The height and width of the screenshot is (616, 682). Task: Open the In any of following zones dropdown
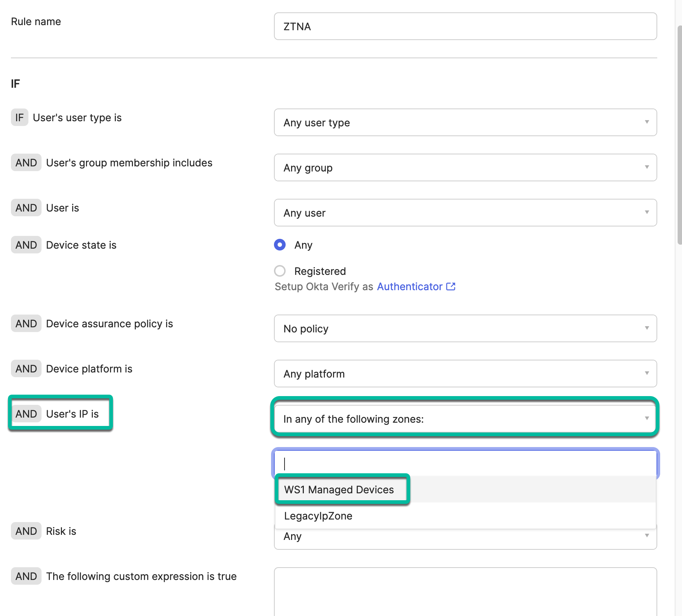click(x=465, y=419)
